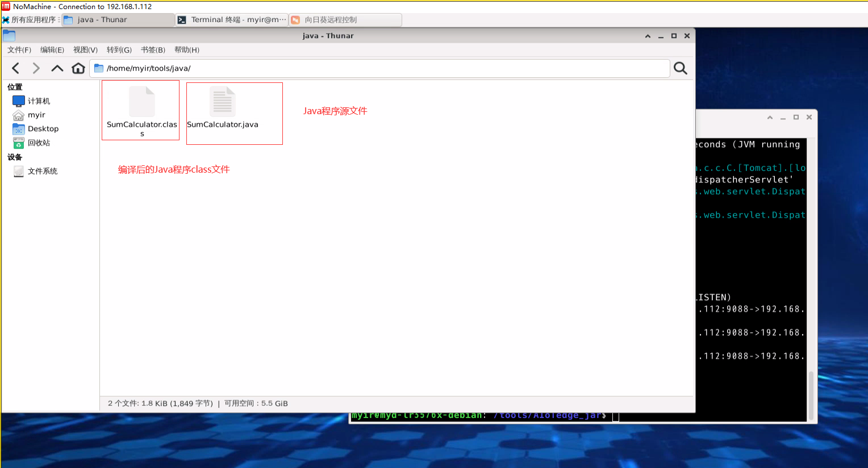Open 文件系统 under devices
Viewport: 868px width, 468px height.
tap(42, 171)
